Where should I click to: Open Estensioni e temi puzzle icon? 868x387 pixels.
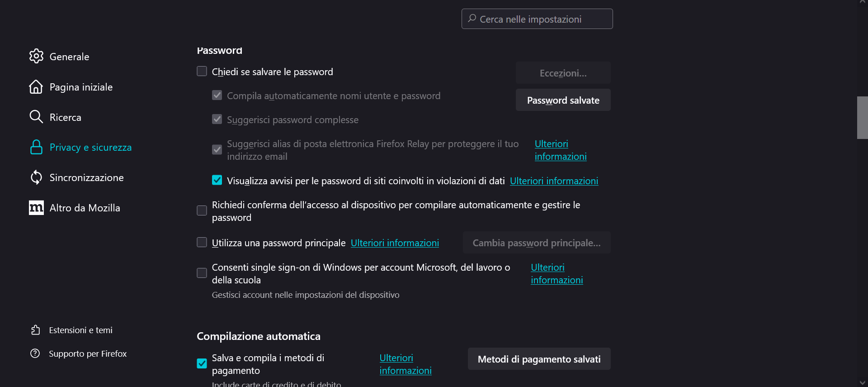35,330
